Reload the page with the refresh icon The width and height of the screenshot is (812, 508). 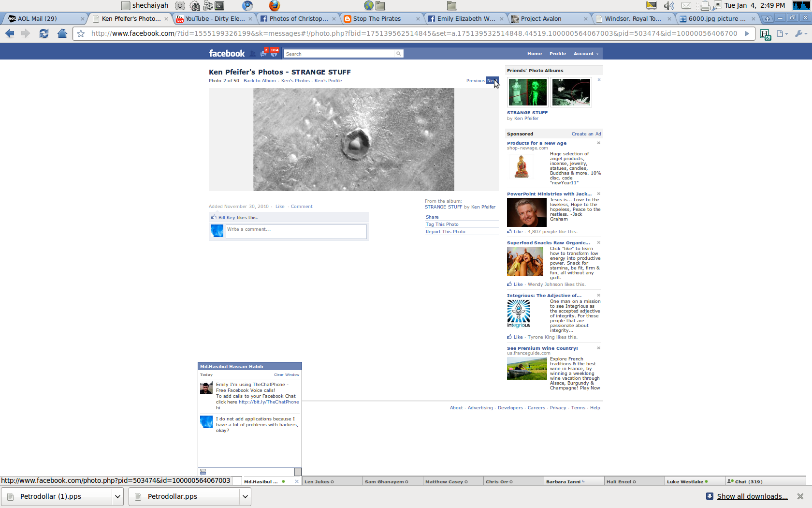tap(43, 33)
